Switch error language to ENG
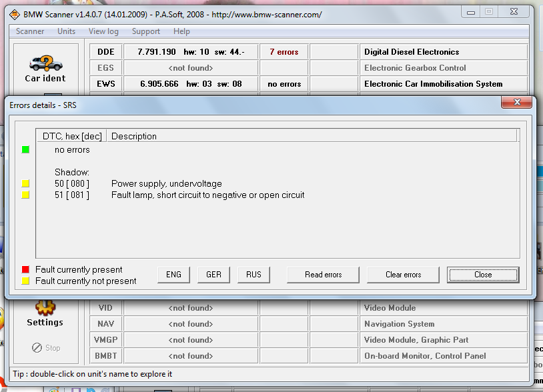Screen dimensions: 543x392 [174, 275]
